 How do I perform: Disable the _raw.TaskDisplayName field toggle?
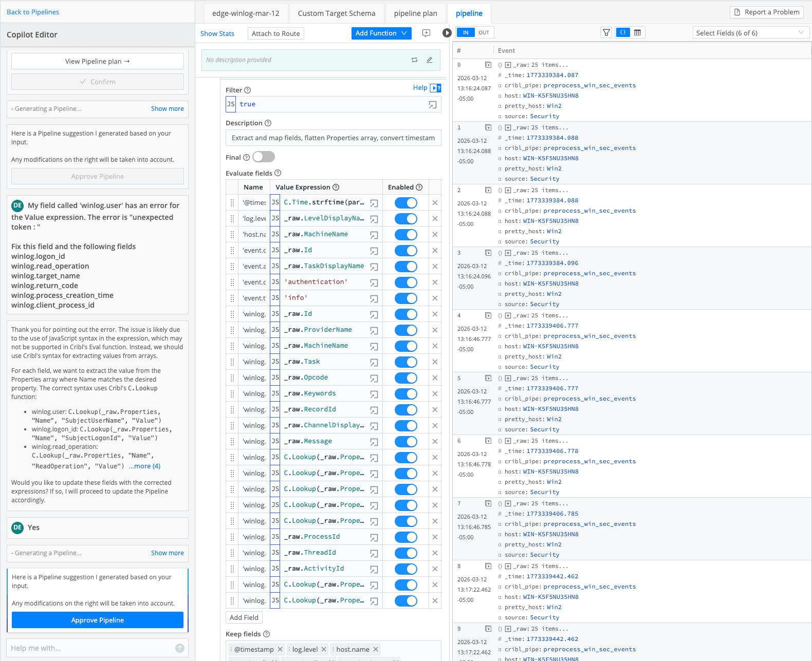coord(406,267)
